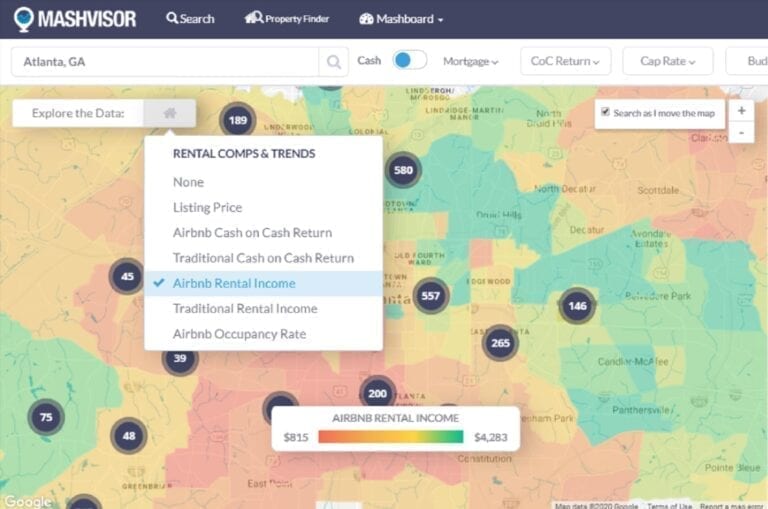The height and width of the screenshot is (509, 768).
Task: Click the magnifier icon beside Atlanta, GA
Action: click(333, 61)
